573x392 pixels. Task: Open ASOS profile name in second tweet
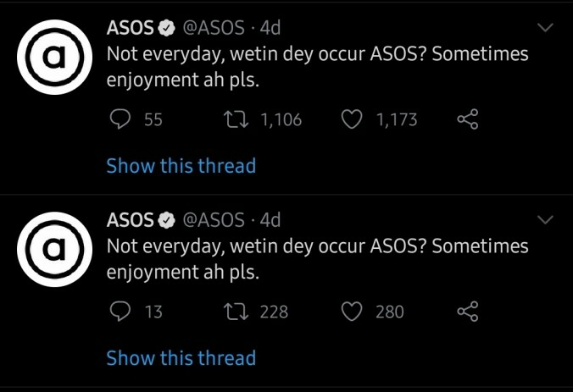130,220
